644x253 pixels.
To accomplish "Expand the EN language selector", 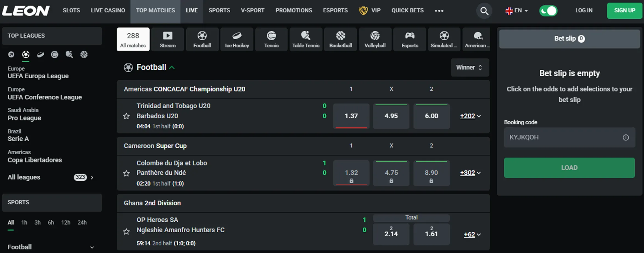I will tap(516, 11).
